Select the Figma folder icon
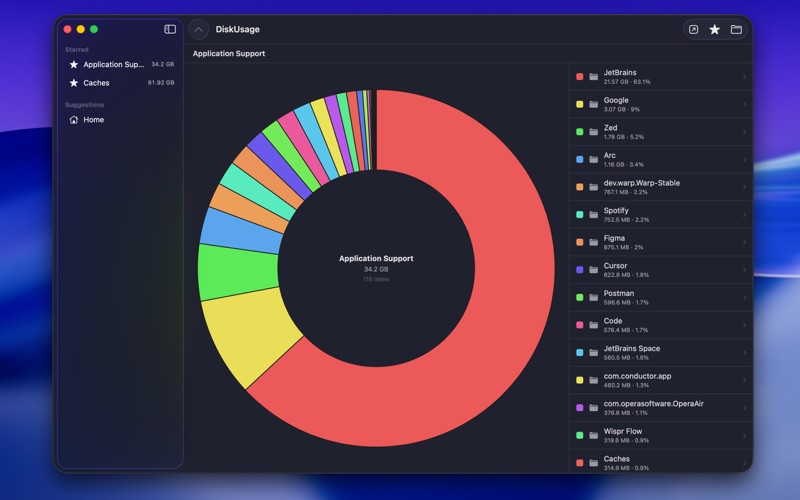800x500 pixels. tap(594, 242)
